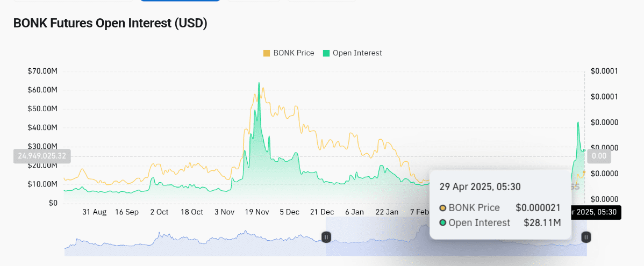Click the black 2025, 05:30 axis crosshair label

coord(596,212)
